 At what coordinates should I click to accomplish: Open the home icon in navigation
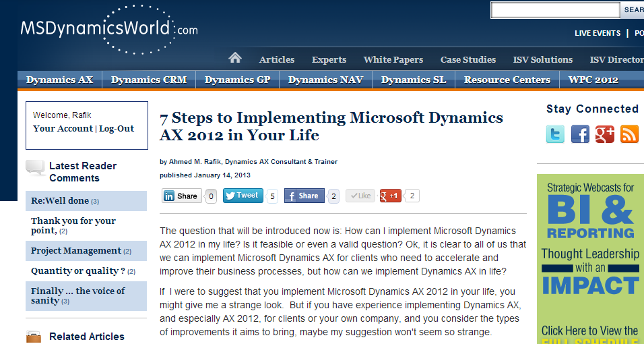coord(235,57)
